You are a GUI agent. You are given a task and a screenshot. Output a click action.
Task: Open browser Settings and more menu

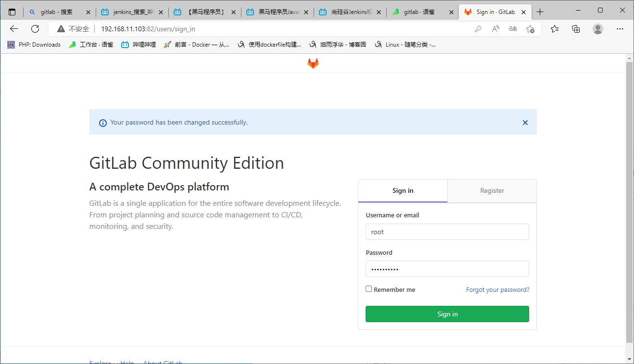[x=620, y=29]
